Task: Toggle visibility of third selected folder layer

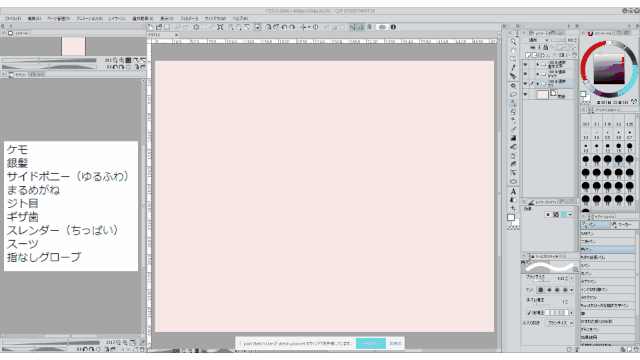Action: (x=525, y=83)
